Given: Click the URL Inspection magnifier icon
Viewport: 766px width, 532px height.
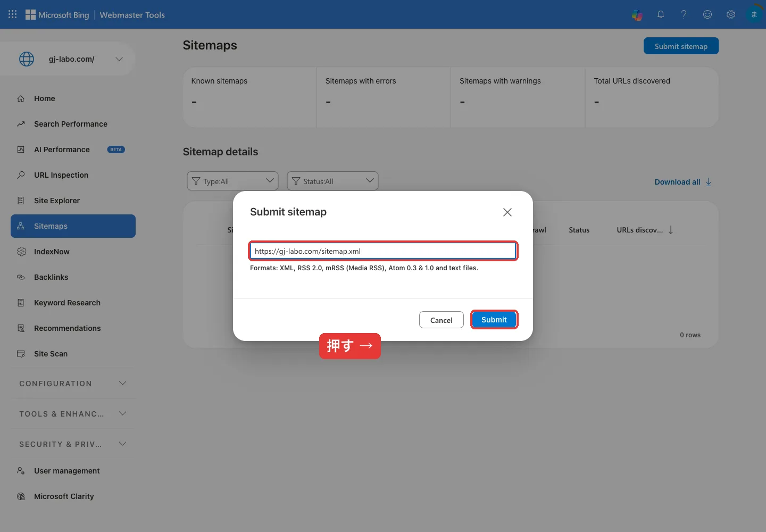Looking at the screenshot, I should point(21,175).
